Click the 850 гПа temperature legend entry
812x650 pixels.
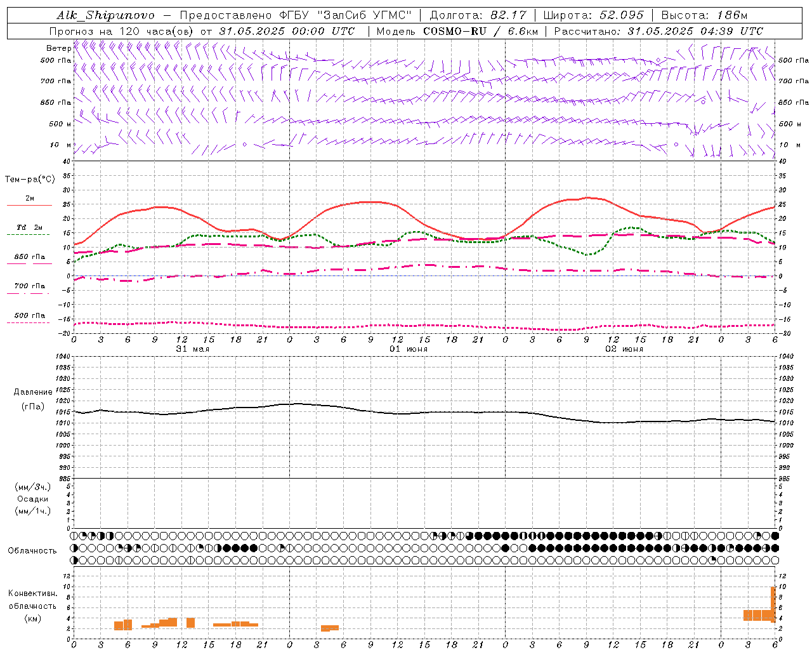[x=29, y=257]
